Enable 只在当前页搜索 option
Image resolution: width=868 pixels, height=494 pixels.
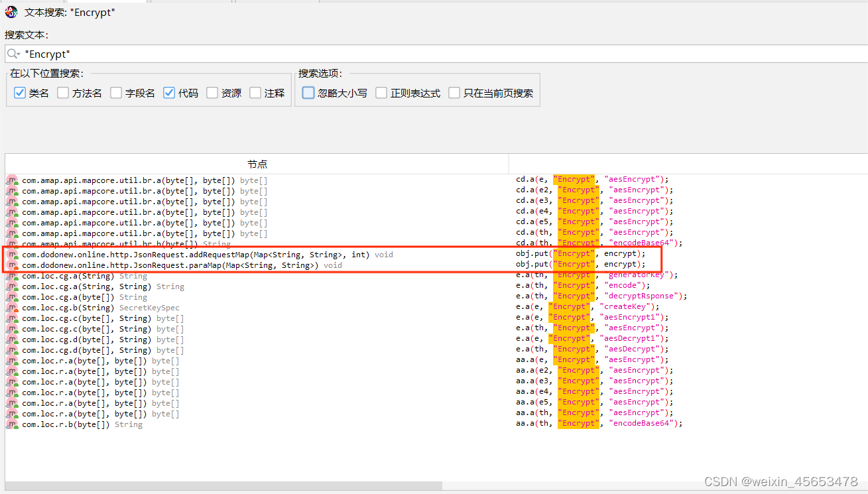(454, 93)
